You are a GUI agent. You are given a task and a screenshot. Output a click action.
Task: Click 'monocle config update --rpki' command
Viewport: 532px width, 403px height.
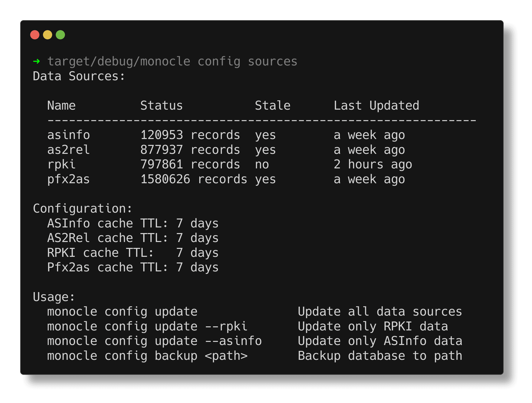[147, 327]
